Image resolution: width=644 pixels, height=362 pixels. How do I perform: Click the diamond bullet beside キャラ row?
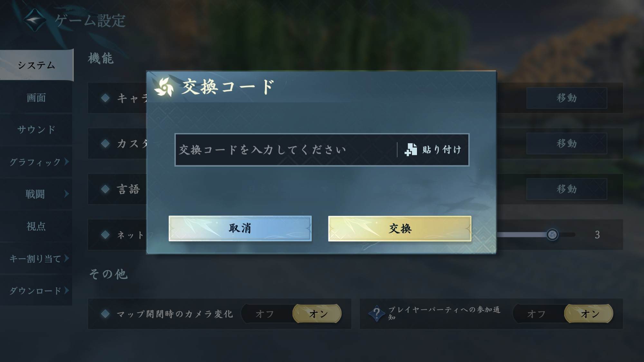click(105, 98)
